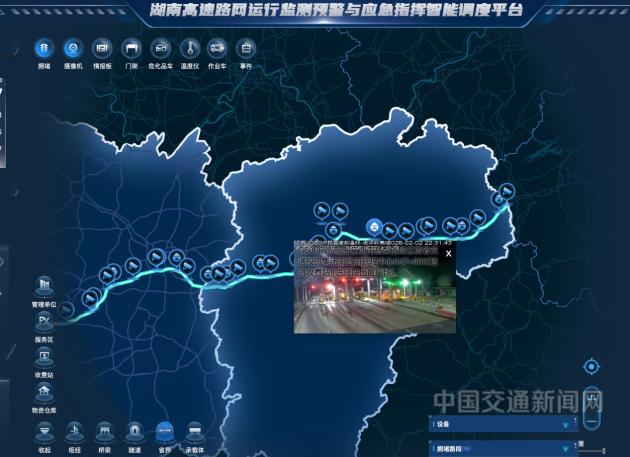This screenshot has width=630, height=457.
Task: Select the 危化品车 hazmat vehicle icon
Action: [x=160, y=48]
